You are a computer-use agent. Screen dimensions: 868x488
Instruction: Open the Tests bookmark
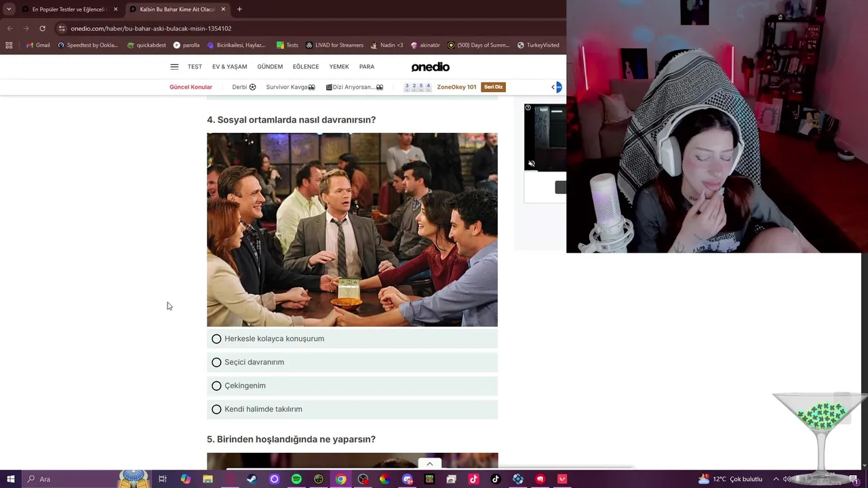tap(288, 45)
